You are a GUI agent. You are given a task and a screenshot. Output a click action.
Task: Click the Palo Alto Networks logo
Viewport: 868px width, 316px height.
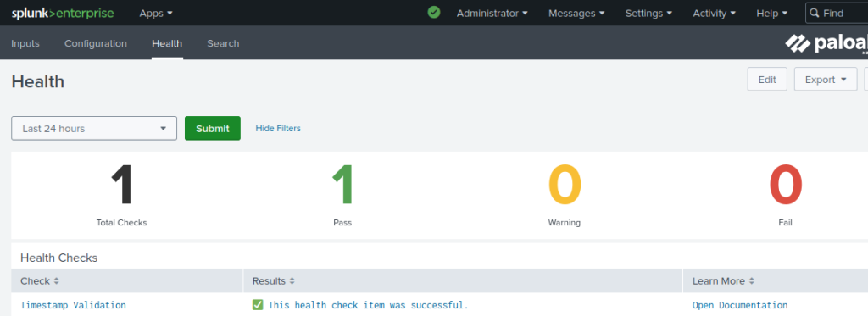coord(826,43)
